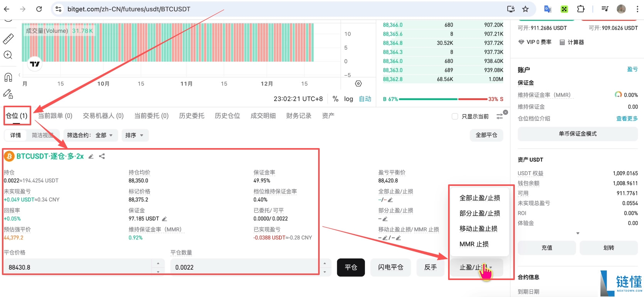Viewport: 644px width, 297px height.
Task: Open the 财务记录 tab
Action: tap(299, 116)
